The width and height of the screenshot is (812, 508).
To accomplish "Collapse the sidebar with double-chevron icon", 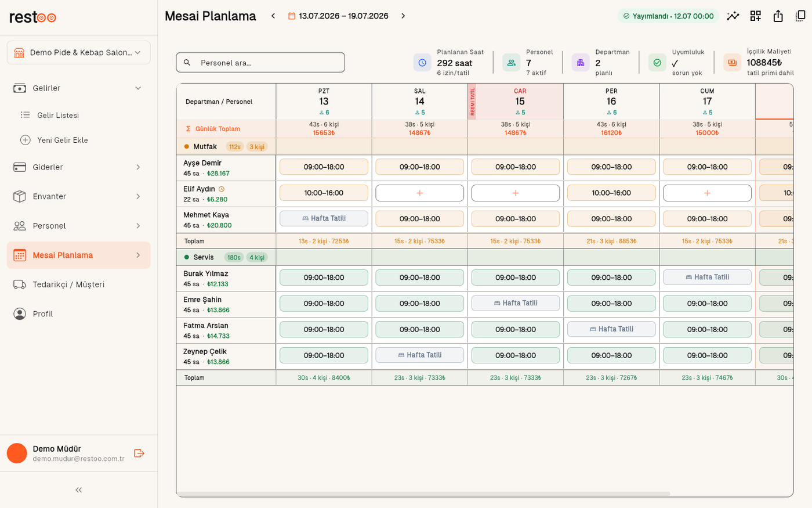I will tap(79, 490).
